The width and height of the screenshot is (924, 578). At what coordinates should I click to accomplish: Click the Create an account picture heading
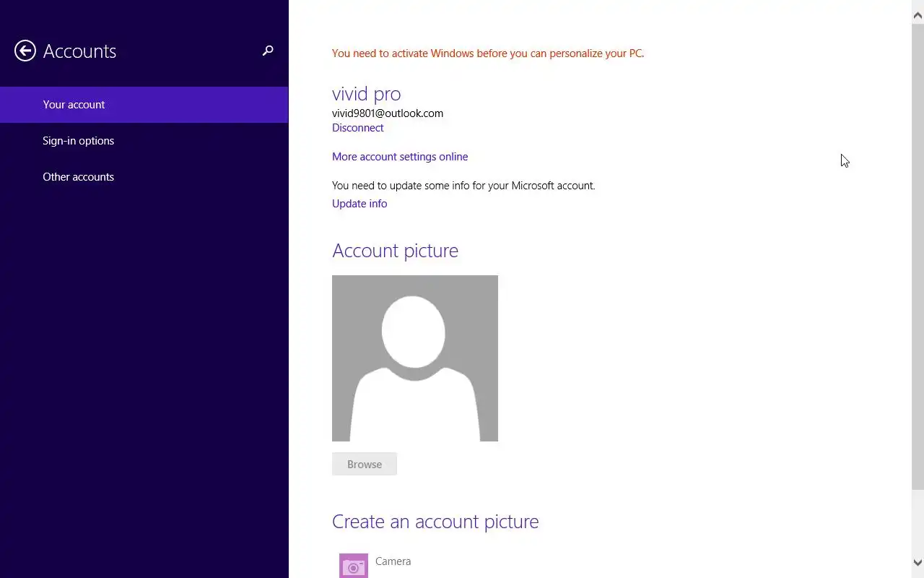pyautogui.click(x=435, y=522)
